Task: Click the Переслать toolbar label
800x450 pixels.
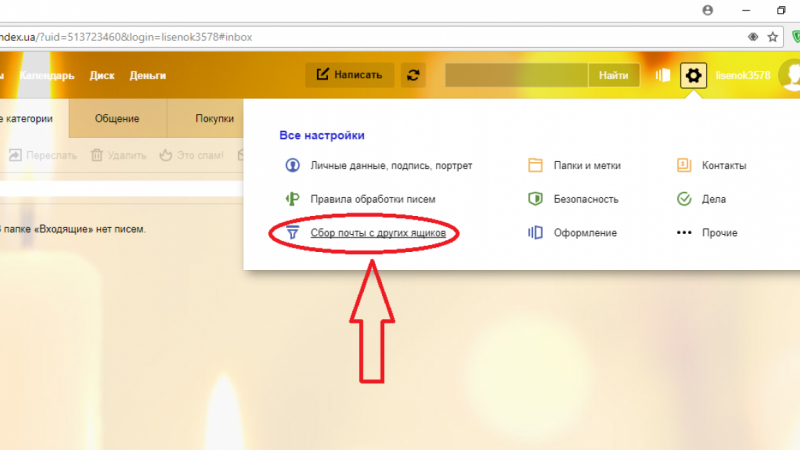Action: point(52,155)
